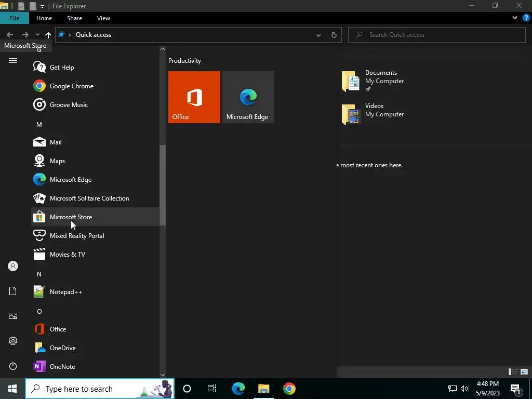Open the Maps app

[95, 161]
